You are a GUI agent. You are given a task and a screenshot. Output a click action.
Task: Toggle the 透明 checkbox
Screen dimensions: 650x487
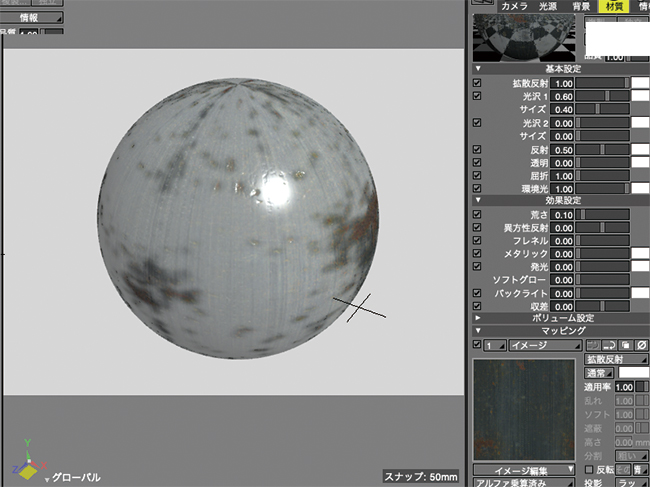pyautogui.click(x=477, y=162)
